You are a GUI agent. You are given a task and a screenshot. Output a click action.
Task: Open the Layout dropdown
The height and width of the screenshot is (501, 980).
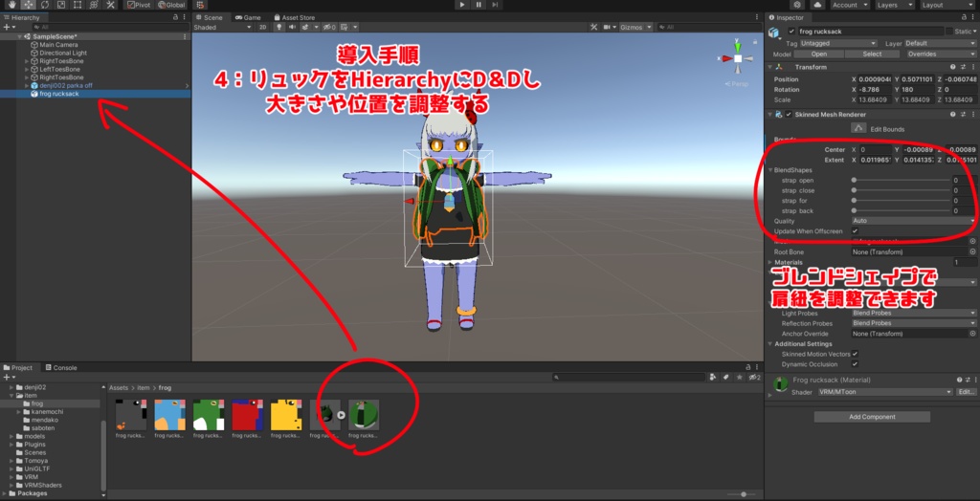pos(947,5)
